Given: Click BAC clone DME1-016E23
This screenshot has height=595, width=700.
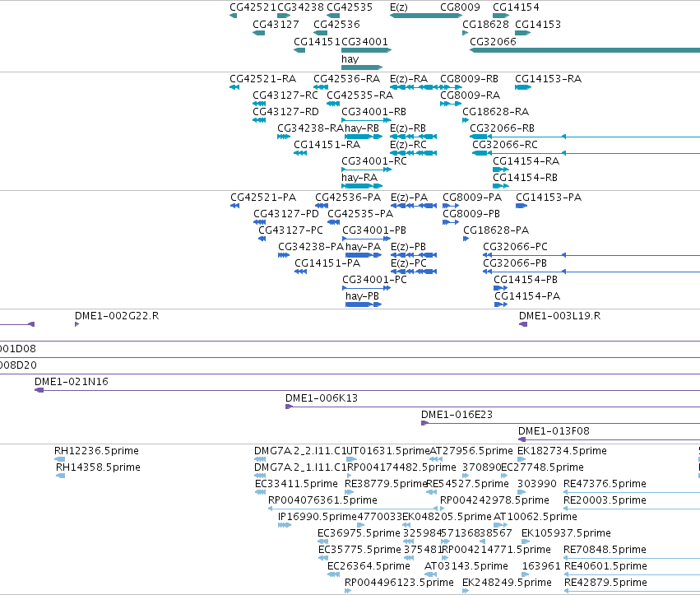Looking at the screenshot, I should (457, 415).
